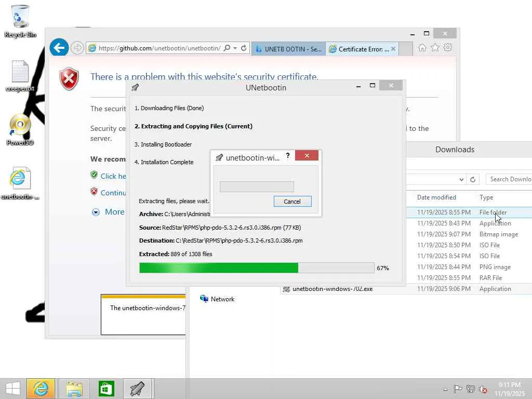
Task: Click the Source php-pdo rpm path line
Action: coord(220,228)
